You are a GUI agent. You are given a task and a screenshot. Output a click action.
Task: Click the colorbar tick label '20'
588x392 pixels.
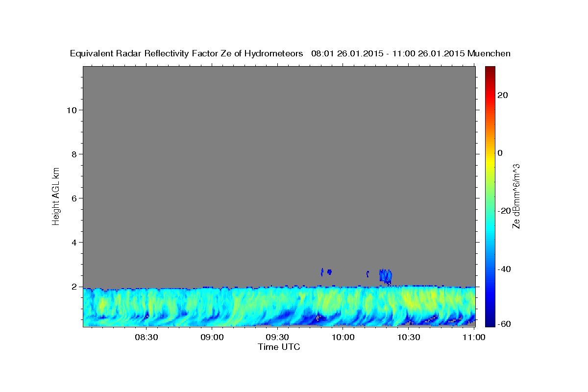tap(502, 95)
